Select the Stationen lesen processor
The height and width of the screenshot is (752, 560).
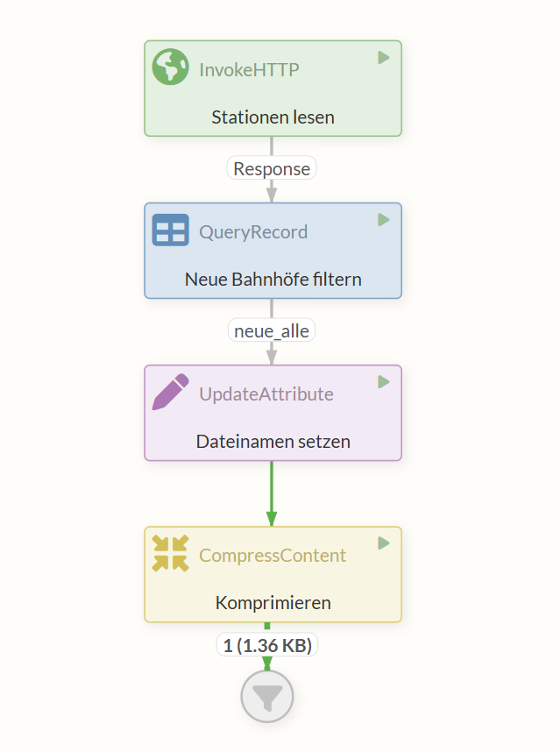coord(272,117)
